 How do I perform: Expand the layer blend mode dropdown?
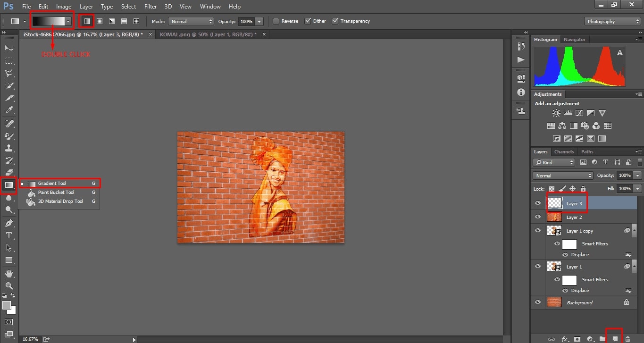pos(563,176)
